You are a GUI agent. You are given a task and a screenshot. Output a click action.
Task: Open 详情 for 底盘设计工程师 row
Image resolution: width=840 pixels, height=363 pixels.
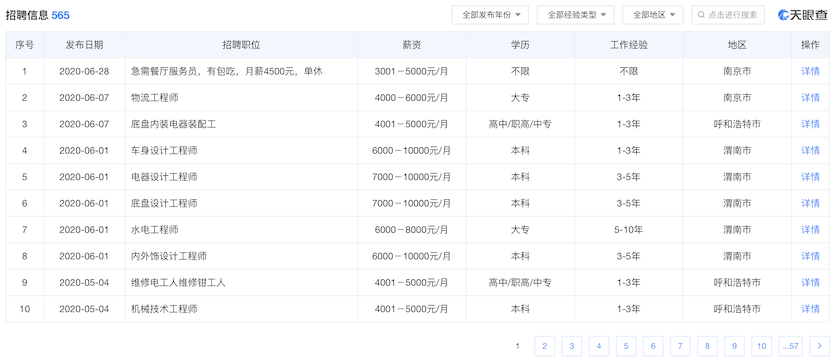coord(810,203)
